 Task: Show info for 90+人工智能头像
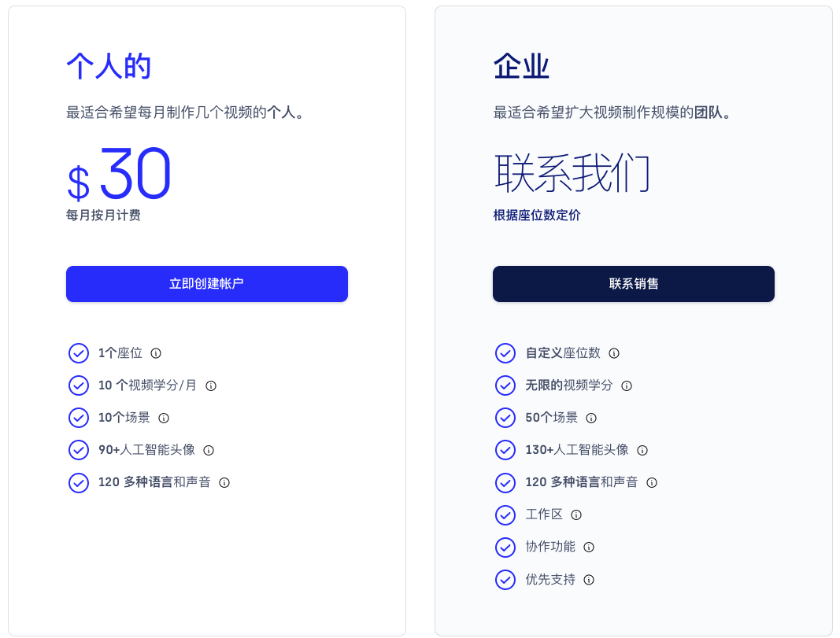click(209, 450)
